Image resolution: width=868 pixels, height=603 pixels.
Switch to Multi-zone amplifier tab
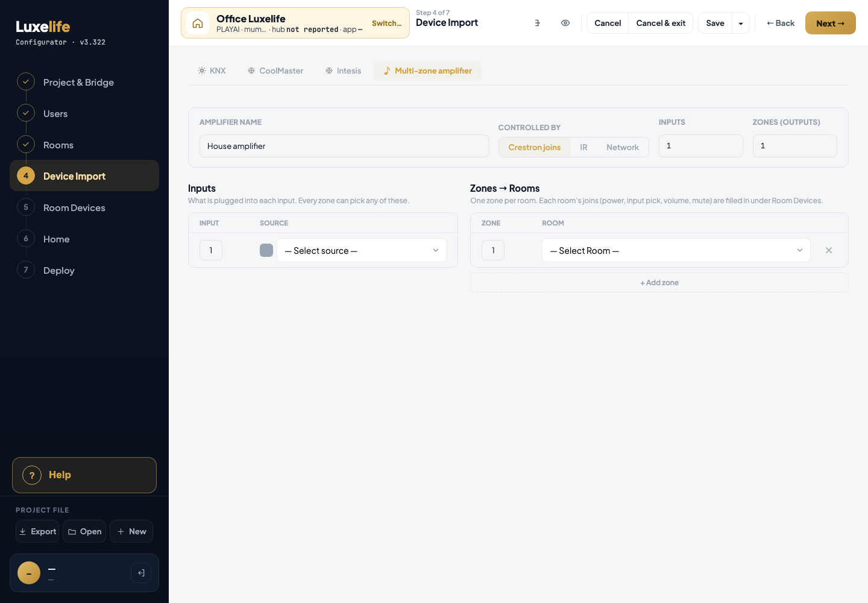[x=427, y=71]
